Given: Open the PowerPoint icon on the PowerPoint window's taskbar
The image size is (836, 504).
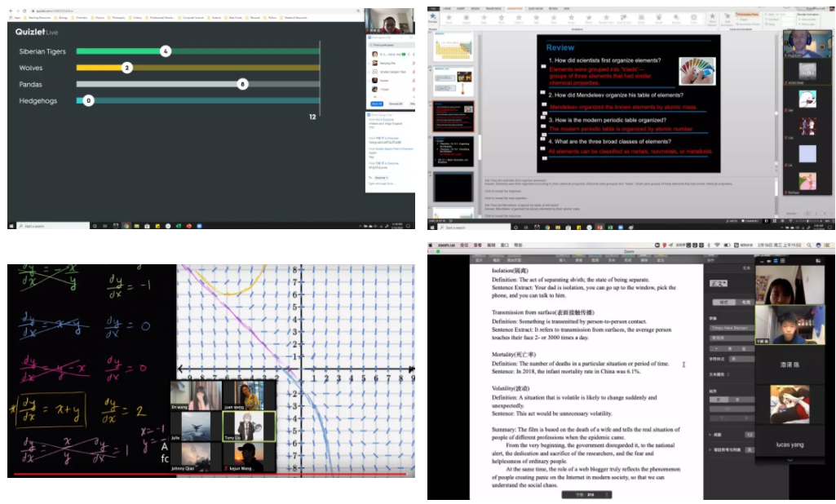Looking at the screenshot, I should pos(599,228).
